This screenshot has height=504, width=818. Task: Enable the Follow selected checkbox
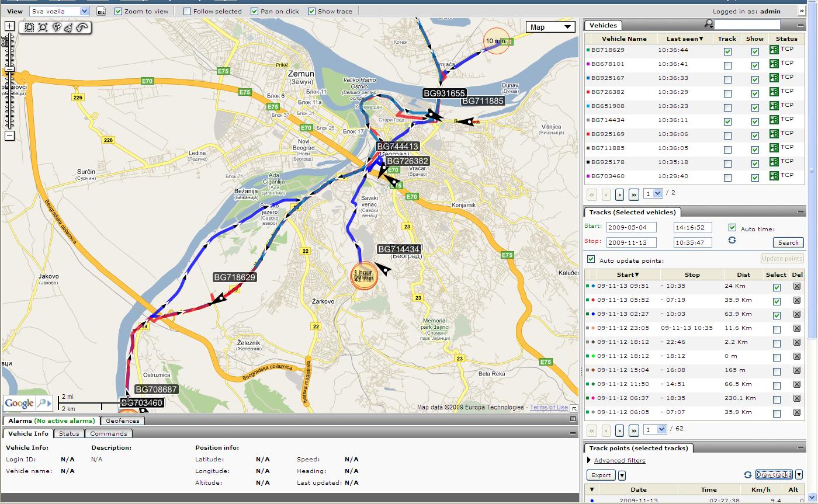pyautogui.click(x=188, y=11)
